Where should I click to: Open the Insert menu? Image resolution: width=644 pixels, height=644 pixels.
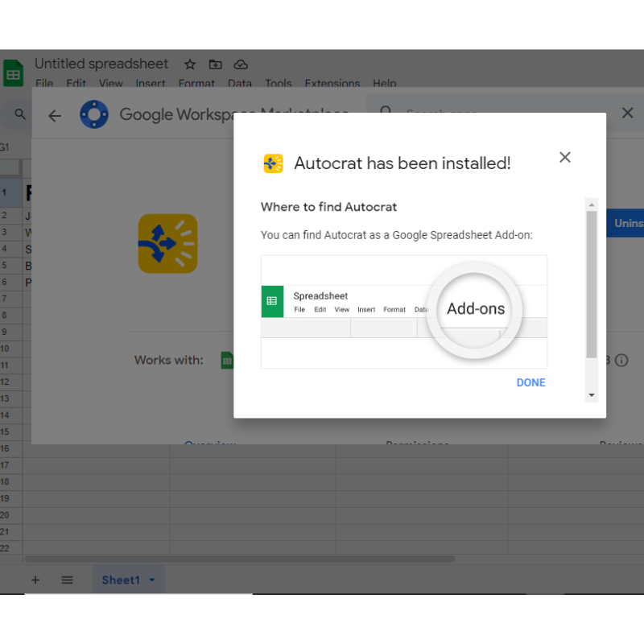click(151, 83)
